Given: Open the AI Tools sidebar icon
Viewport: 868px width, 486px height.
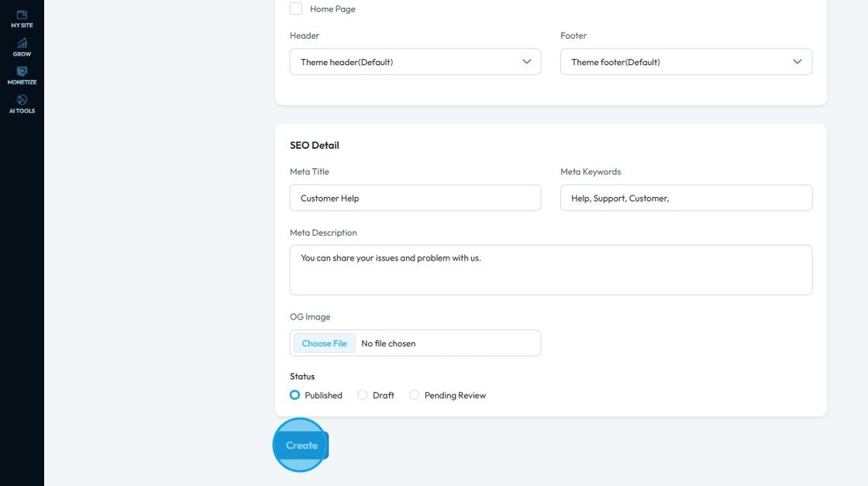Looking at the screenshot, I should click(22, 104).
